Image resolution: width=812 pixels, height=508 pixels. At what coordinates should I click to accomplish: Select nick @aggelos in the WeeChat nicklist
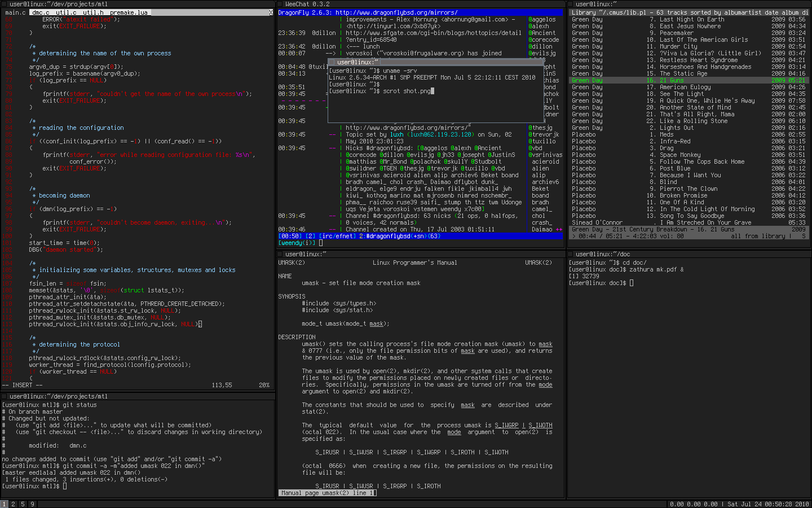(x=542, y=19)
